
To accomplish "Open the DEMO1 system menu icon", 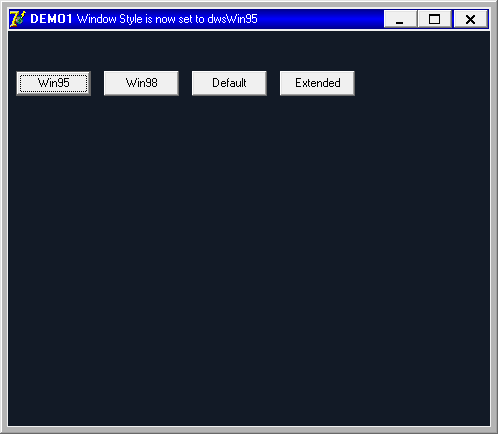I will (x=18, y=19).
